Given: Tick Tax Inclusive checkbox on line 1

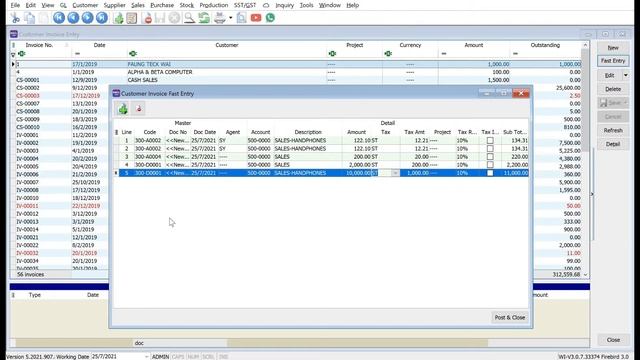Looking at the screenshot, I should click(x=490, y=140).
